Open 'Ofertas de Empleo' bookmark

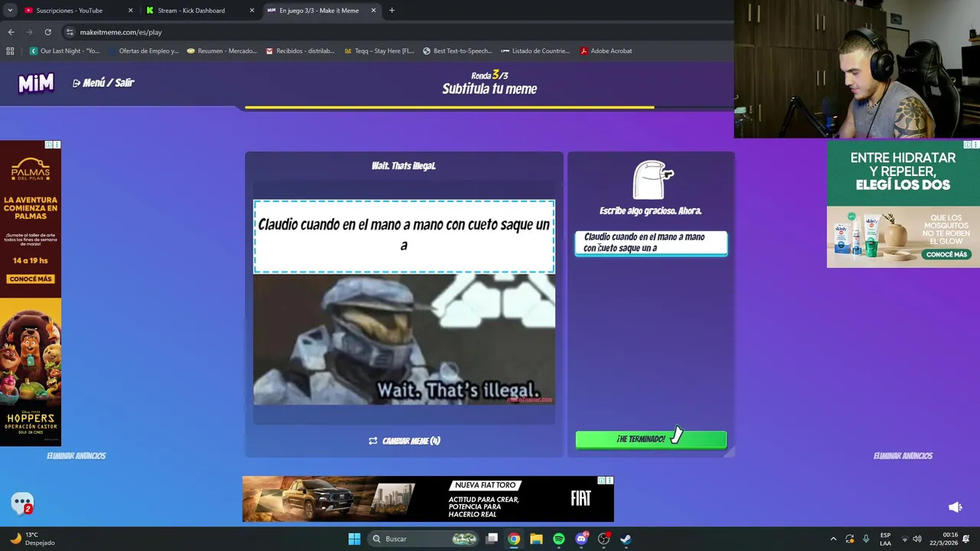[x=143, y=51]
